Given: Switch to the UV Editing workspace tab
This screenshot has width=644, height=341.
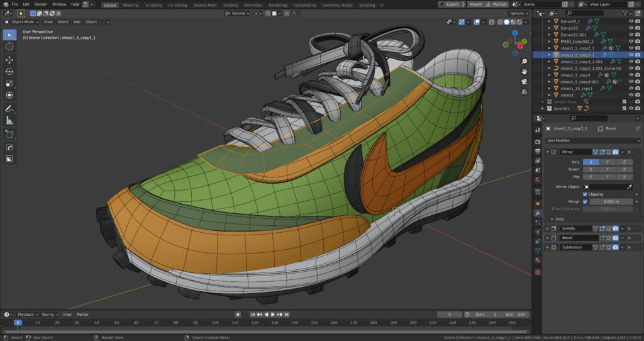Looking at the screenshot, I should pyautogui.click(x=177, y=5).
